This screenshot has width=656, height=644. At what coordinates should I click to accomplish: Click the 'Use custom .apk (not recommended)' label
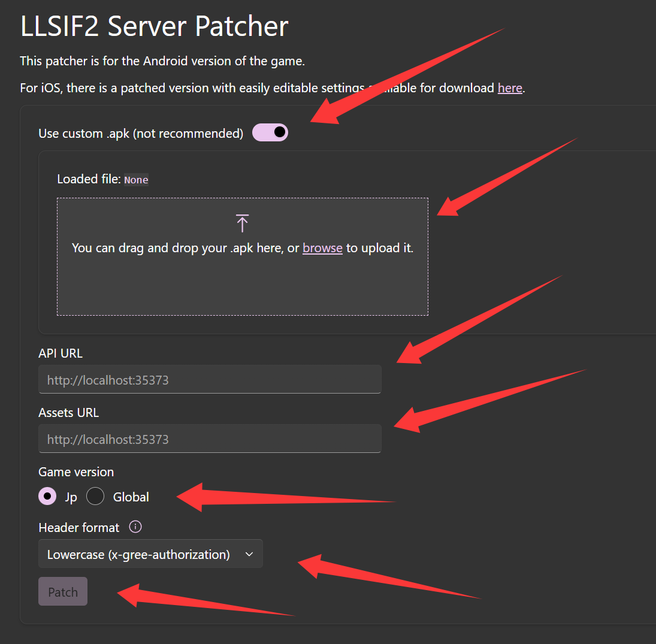coord(141,134)
